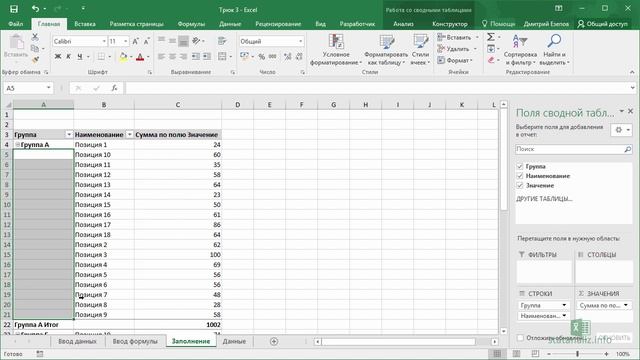Open the font name dropdown Calibri
640x360 pixels.
pyautogui.click(x=104, y=41)
